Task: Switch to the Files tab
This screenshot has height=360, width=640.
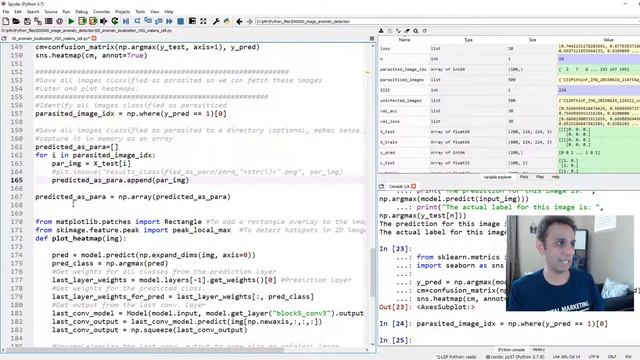Action: 540,177
